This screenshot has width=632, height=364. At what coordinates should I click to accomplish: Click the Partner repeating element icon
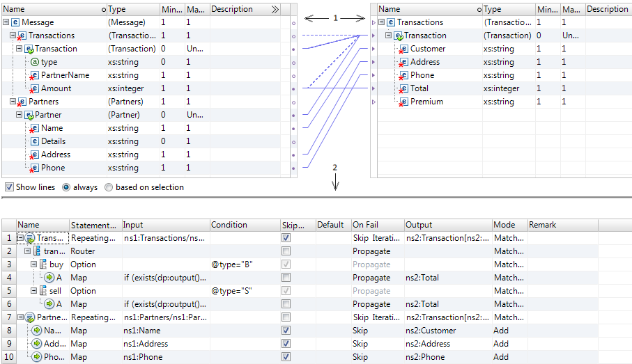pos(29,115)
